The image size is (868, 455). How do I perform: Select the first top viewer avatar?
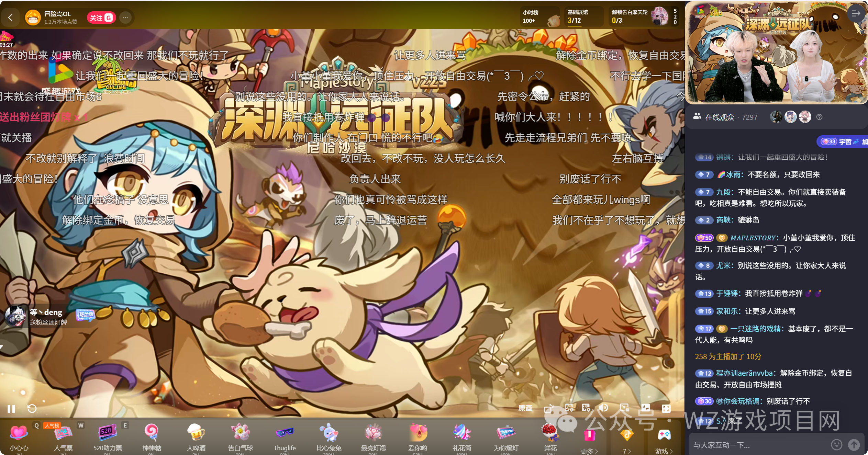pyautogui.click(x=776, y=117)
